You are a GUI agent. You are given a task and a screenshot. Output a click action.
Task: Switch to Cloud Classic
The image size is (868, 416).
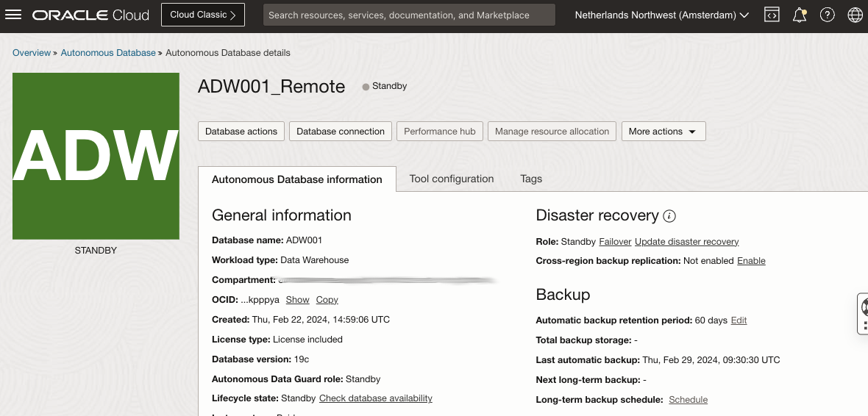tap(202, 15)
